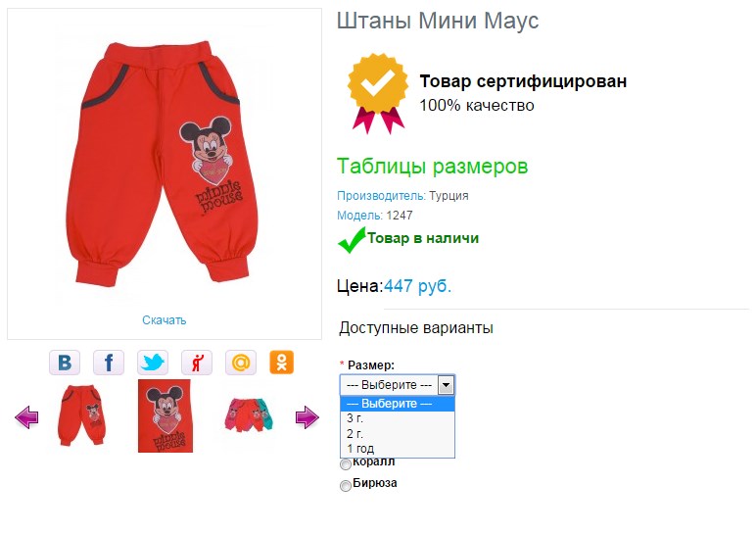
Task: Click the Скачать download link
Action: click(x=164, y=320)
